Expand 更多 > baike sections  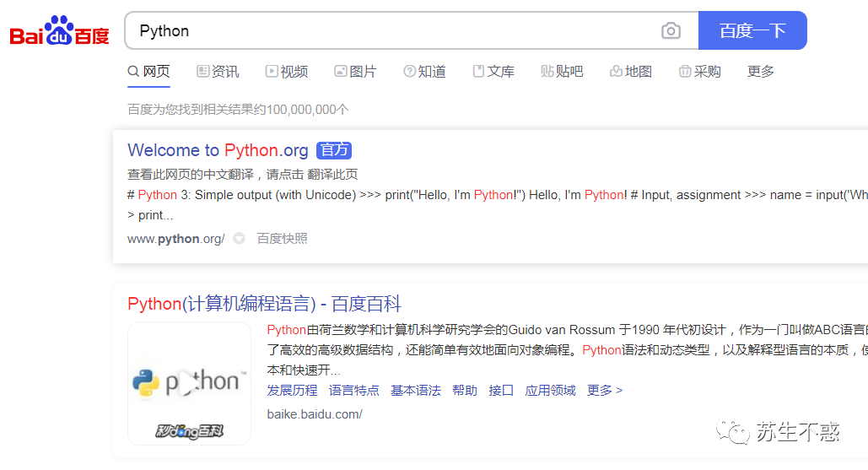605,391
